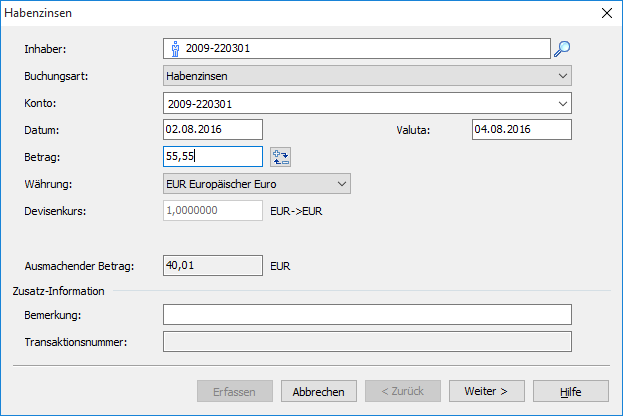Click the magnifier search icon beside Inhaber
Image resolution: width=623 pixels, height=416 pixels.
[x=562, y=48]
